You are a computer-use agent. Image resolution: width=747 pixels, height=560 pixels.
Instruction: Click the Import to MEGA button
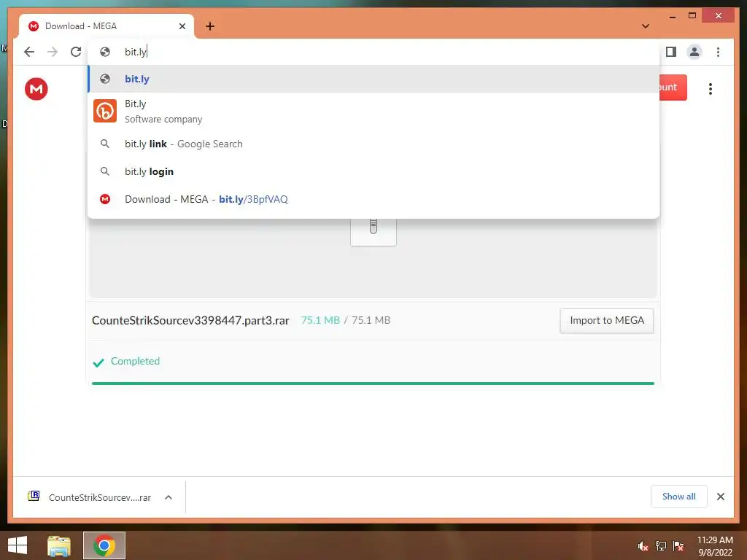[x=606, y=321]
